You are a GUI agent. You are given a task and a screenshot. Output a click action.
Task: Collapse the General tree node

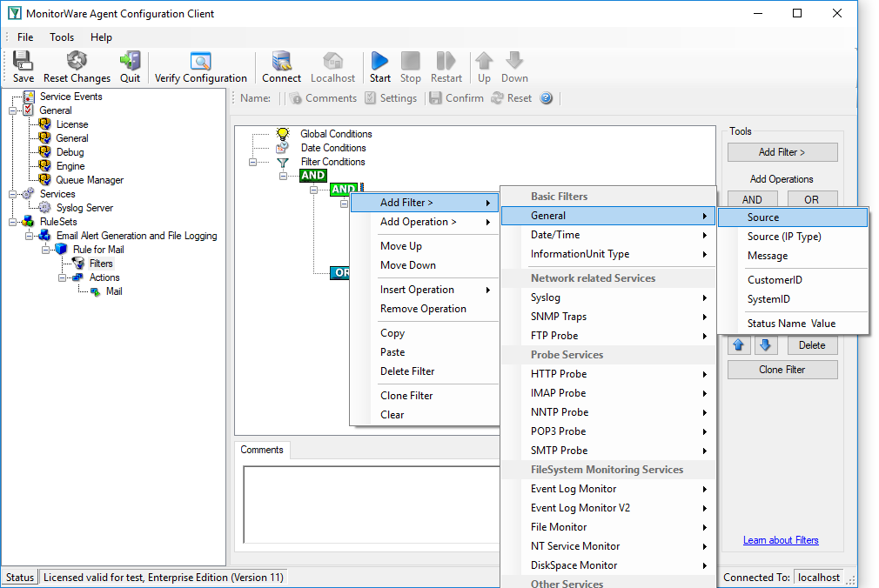point(12,110)
